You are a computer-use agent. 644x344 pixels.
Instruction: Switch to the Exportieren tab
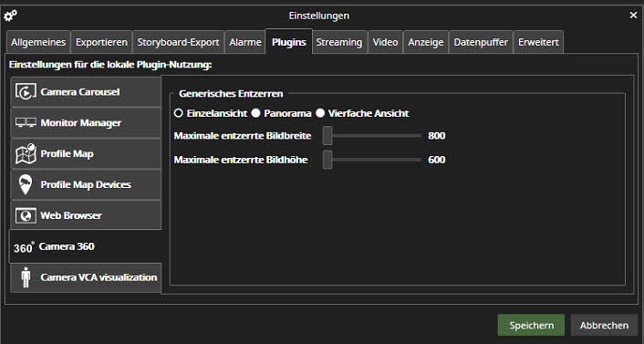tap(101, 42)
